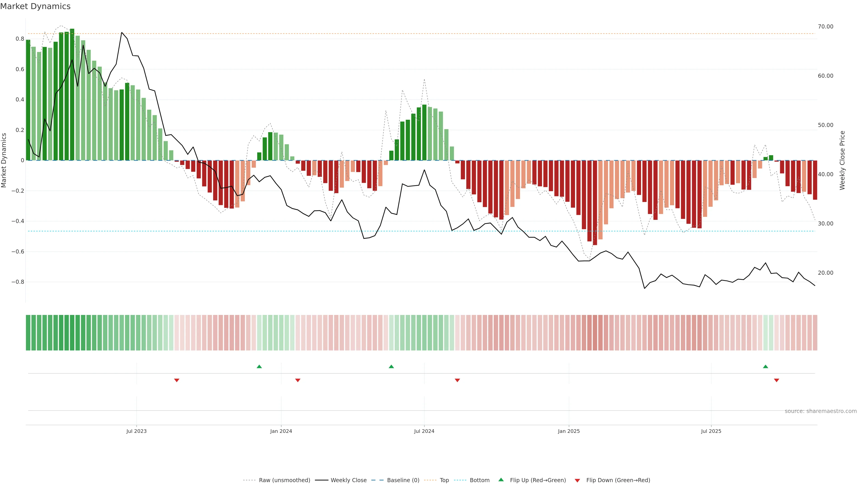Click green flip-up marker before Jul 2024
Screen dimensions: 868x488
(391, 366)
